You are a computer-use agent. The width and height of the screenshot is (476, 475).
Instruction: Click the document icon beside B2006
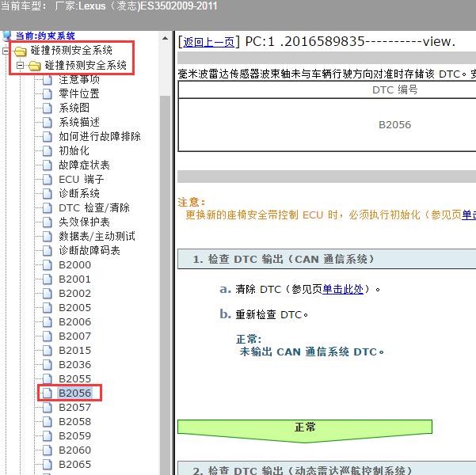tap(47, 321)
